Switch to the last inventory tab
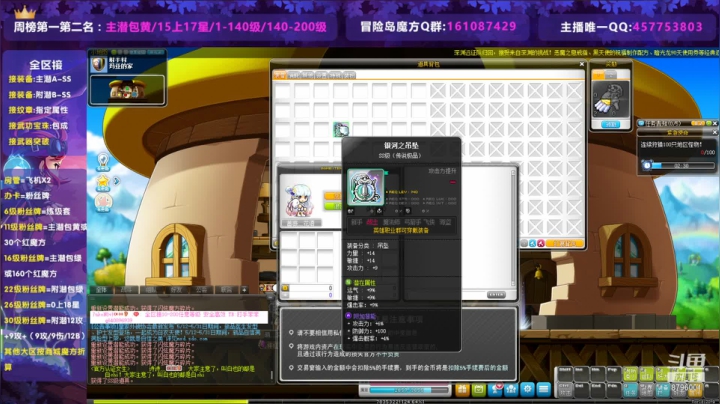 [x=349, y=75]
